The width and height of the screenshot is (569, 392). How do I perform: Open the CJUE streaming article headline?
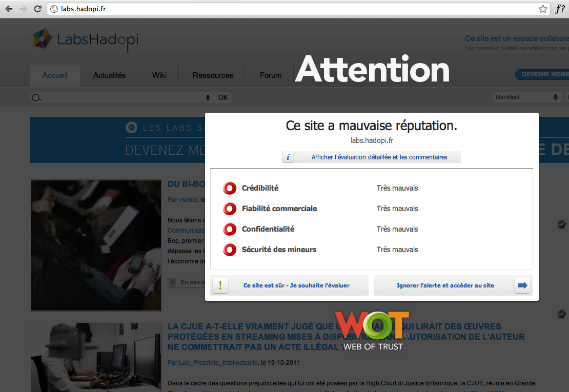(346, 337)
